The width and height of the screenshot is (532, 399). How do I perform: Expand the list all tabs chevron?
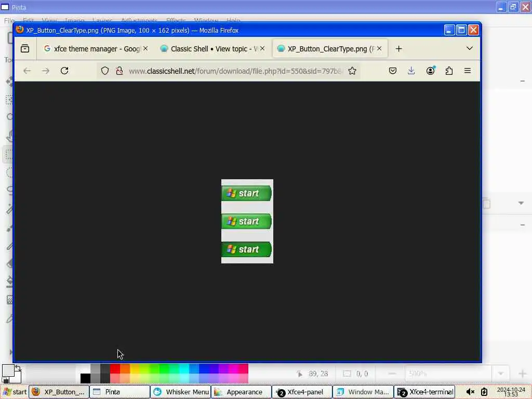click(x=470, y=48)
